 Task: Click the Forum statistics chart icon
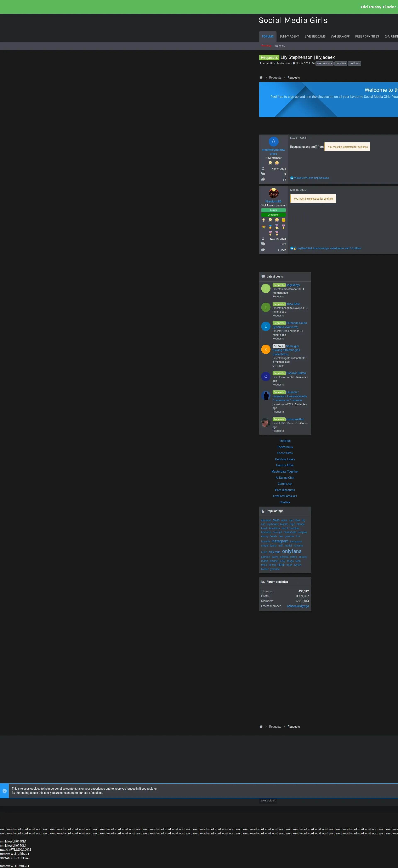(263, 582)
